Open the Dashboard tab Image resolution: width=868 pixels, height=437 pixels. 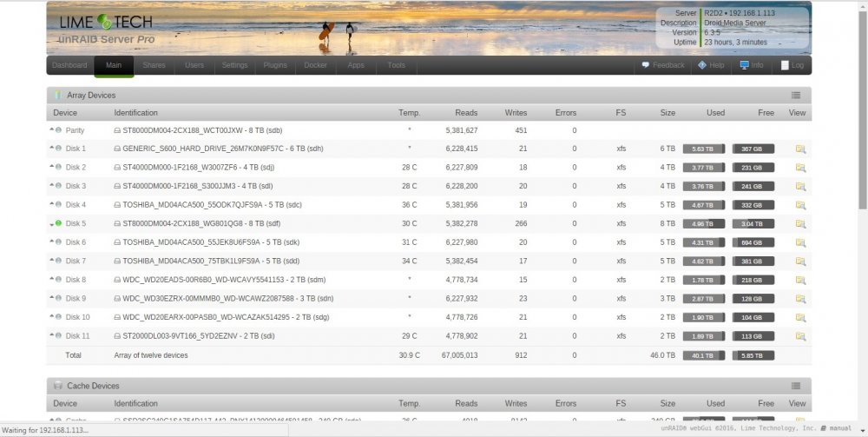click(69, 65)
